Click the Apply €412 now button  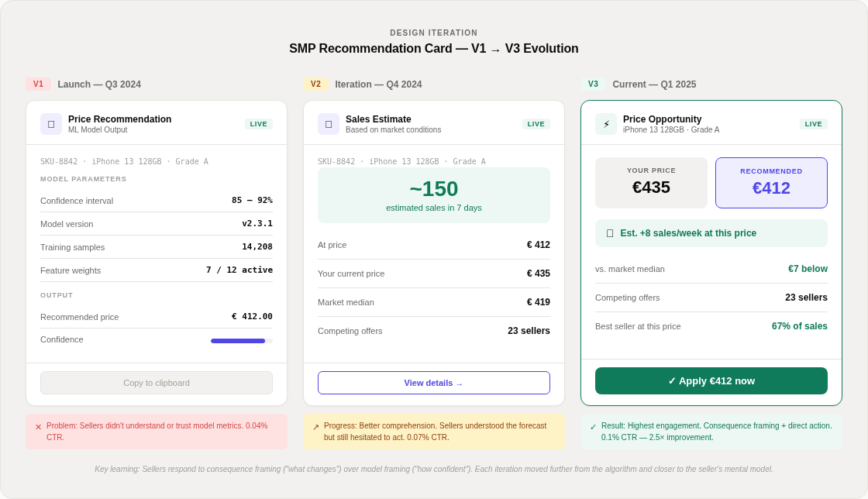tap(711, 380)
